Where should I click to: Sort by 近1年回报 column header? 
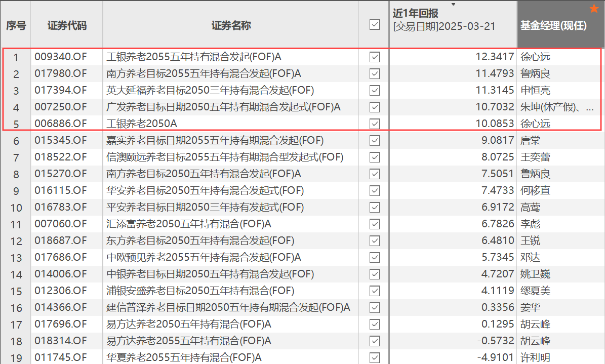(x=416, y=14)
